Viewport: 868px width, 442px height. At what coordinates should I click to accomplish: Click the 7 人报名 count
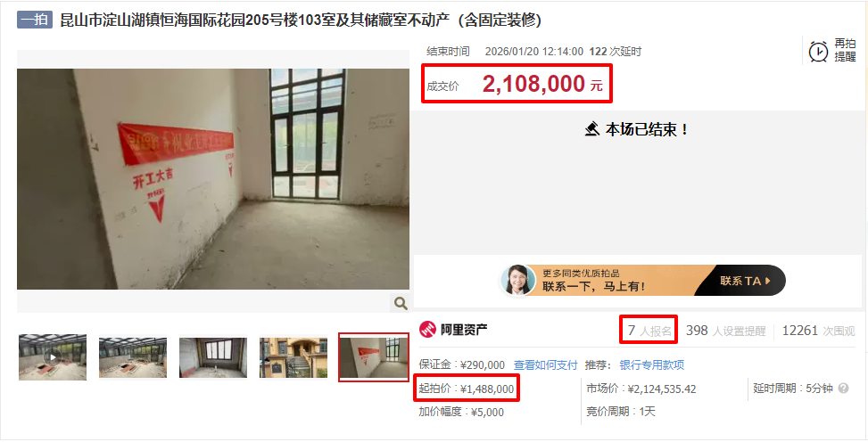649,331
